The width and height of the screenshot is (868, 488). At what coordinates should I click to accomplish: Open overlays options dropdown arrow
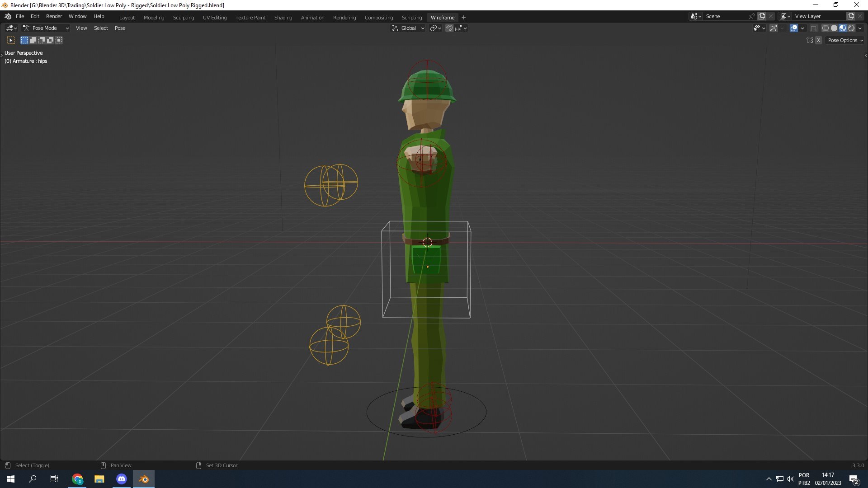(803, 28)
